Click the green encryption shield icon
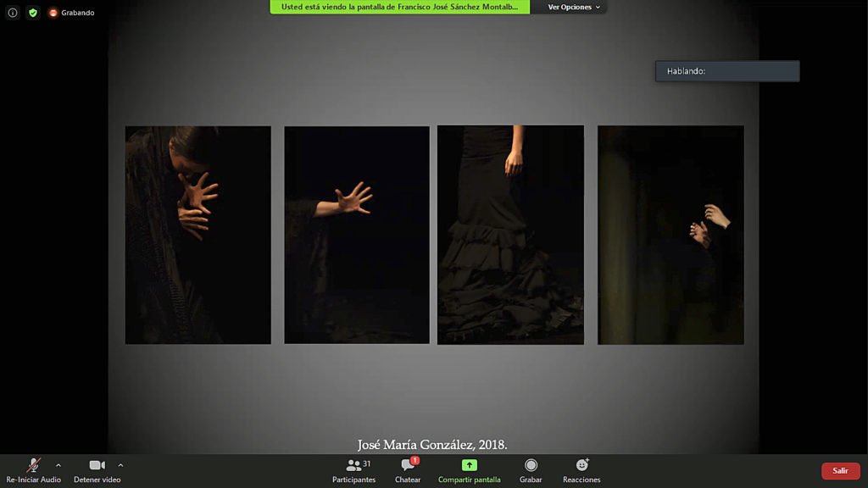868x488 pixels. [32, 13]
